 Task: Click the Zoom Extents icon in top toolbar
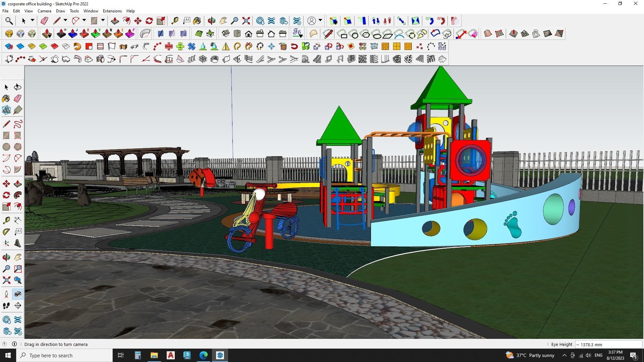tap(246, 21)
